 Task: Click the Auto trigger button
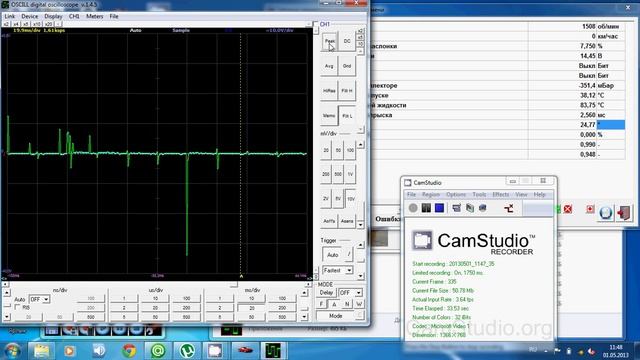333,255
